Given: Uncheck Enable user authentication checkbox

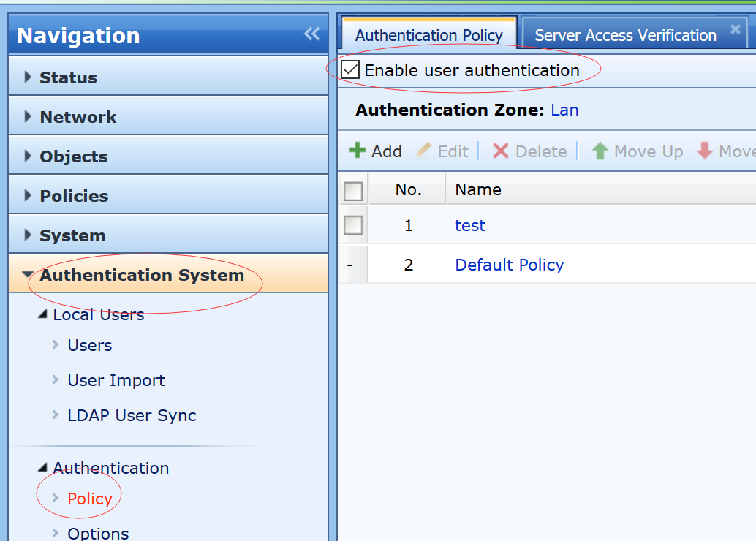Looking at the screenshot, I should click(x=351, y=70).
